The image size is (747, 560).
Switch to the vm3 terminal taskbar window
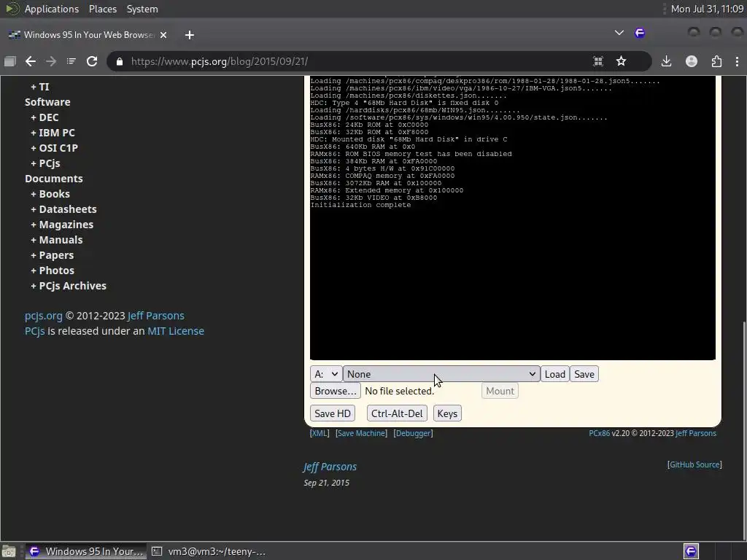tap(209, 551)
